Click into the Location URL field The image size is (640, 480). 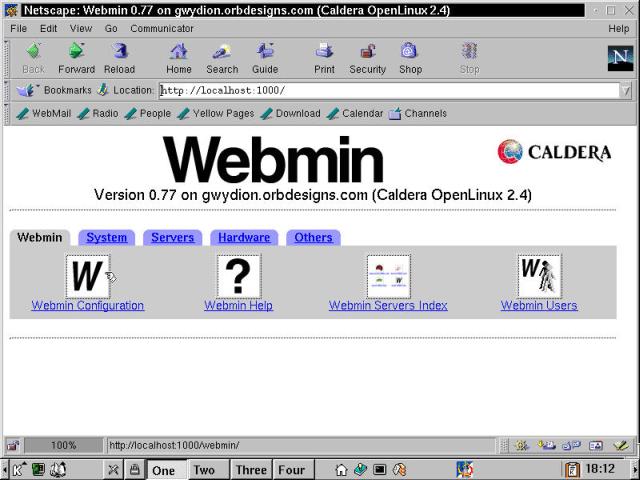tap(388, 90)
